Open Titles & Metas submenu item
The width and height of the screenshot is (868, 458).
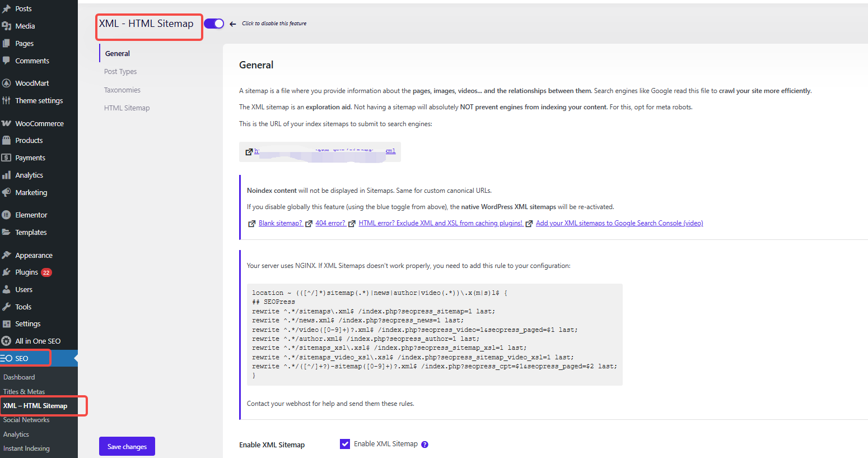pos(24,392)
